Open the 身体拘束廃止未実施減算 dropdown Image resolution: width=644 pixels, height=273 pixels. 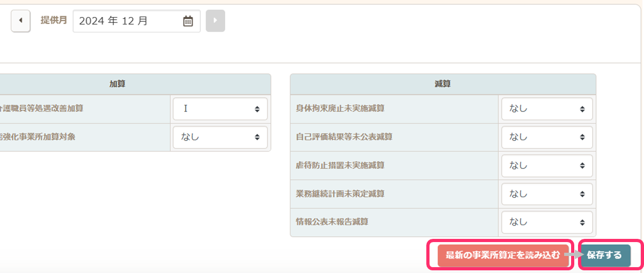click(547, 109)
